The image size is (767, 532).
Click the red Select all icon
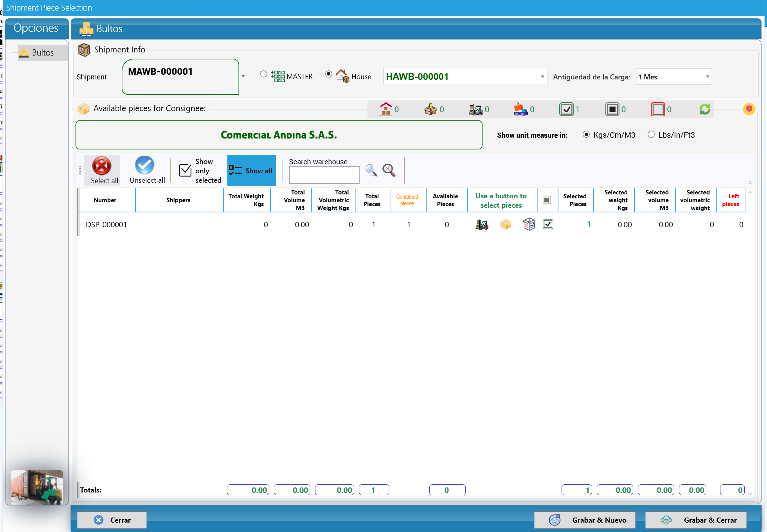click(x=102, y=166)
